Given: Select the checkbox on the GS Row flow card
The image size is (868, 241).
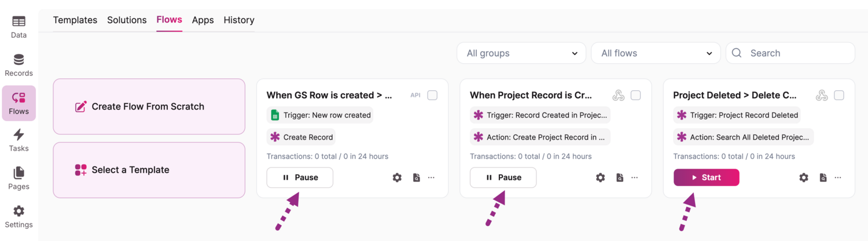Looking at the screenshot, I should 432,95.
